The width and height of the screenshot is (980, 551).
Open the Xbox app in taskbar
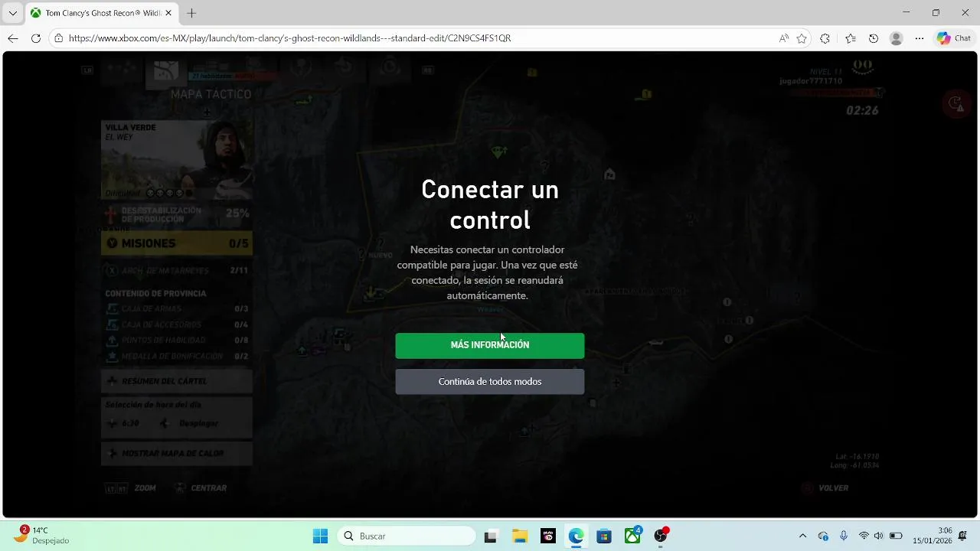pyautogui.click(x=633, y=536)
